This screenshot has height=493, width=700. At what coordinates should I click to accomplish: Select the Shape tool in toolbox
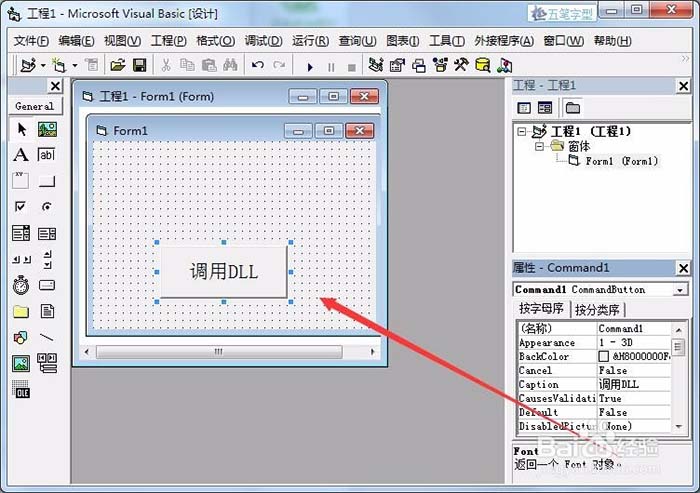(x=21, y=337)
